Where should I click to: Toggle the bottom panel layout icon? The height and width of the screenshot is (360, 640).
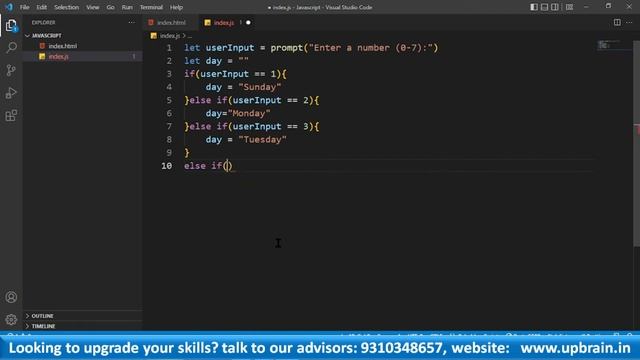tap(544, 7)
